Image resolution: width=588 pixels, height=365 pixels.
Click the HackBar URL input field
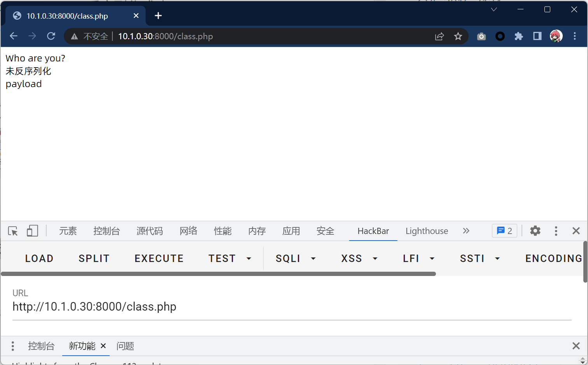[x=292, y=307]
